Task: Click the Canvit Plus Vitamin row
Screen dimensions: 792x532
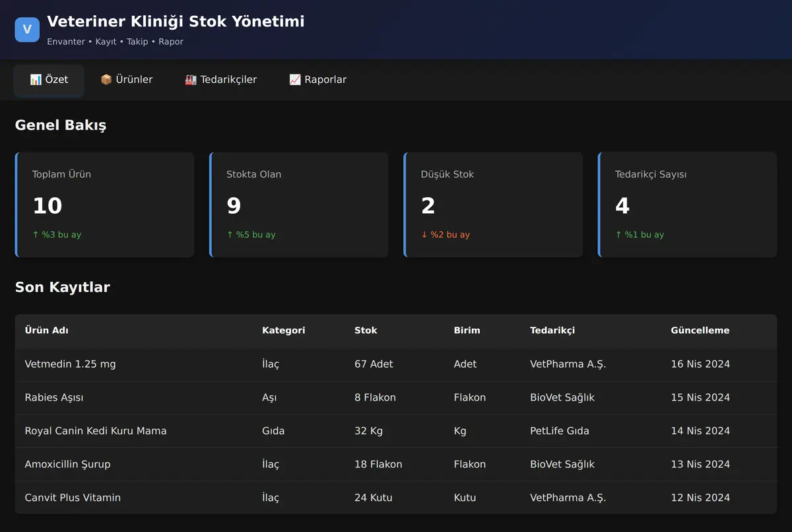Action: (396, 498)
